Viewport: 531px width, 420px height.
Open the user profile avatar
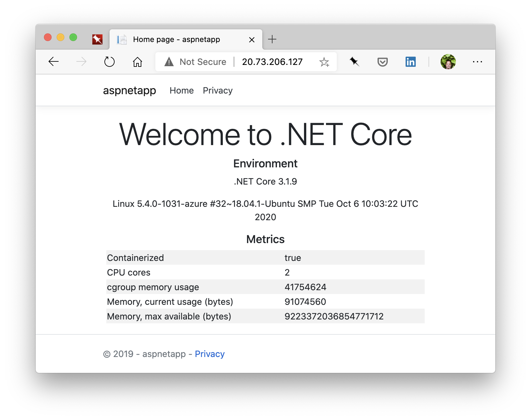pos(448,61)
